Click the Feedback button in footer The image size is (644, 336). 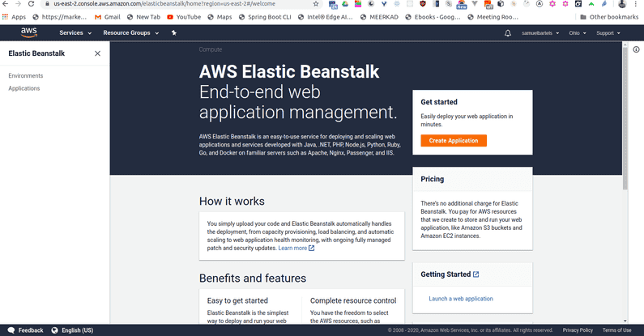25,330
